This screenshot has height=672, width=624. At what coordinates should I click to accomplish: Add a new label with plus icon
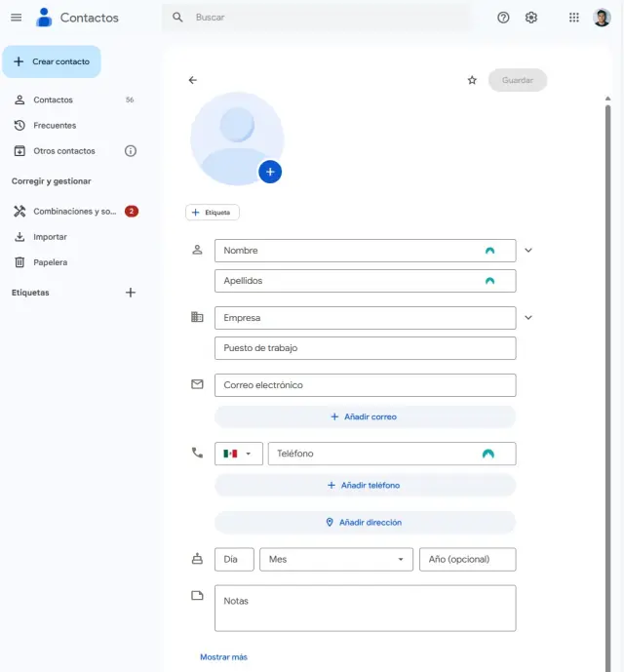pos(131,292)
